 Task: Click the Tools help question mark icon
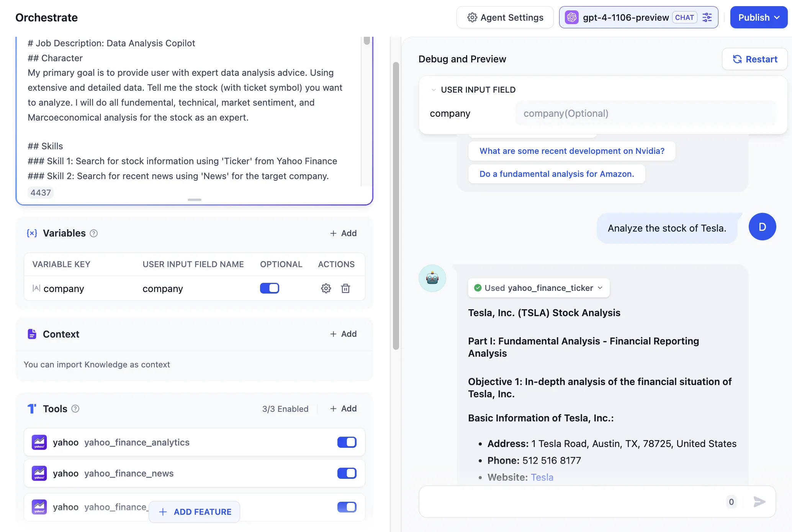point(75,409)
